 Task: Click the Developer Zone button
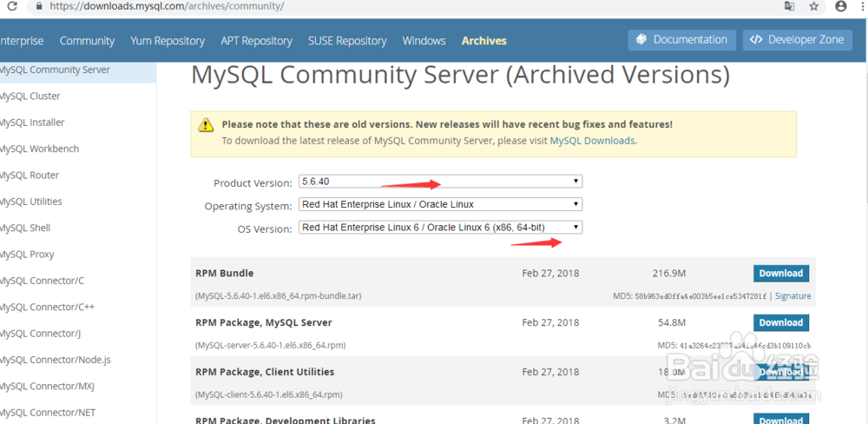coord(797,40)
